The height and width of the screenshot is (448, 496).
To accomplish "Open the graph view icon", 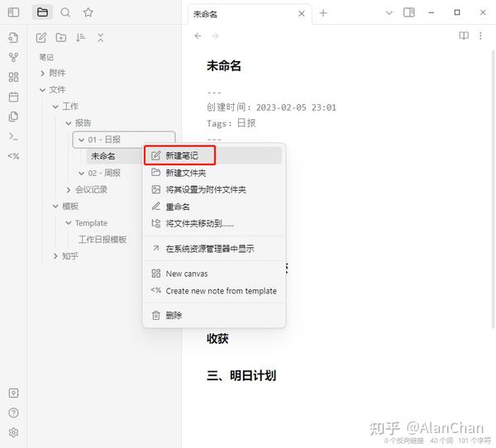I will (13, 58).
